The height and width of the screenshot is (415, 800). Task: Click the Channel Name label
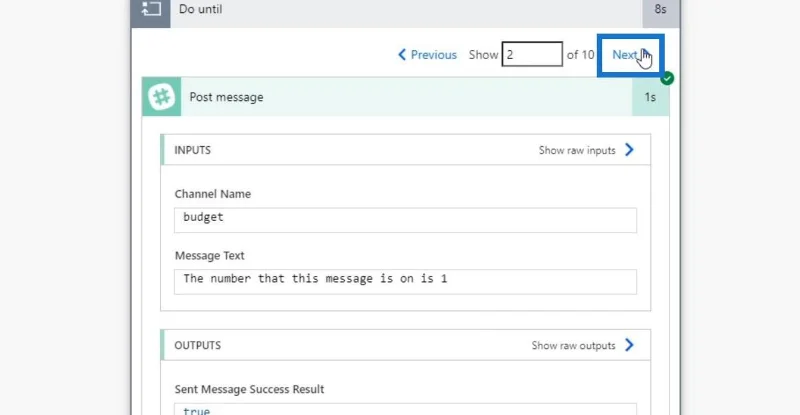[x=213, y=194]
